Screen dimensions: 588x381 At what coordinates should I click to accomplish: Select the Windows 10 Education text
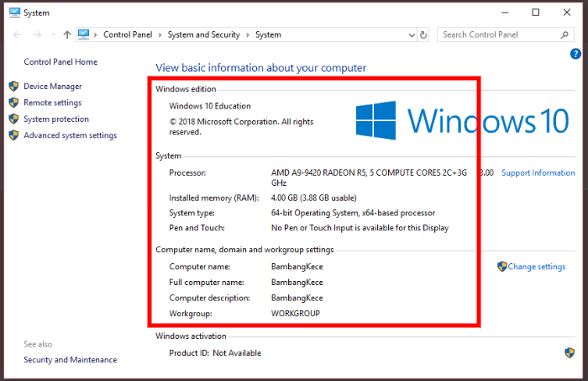click(x=210, y=106)
